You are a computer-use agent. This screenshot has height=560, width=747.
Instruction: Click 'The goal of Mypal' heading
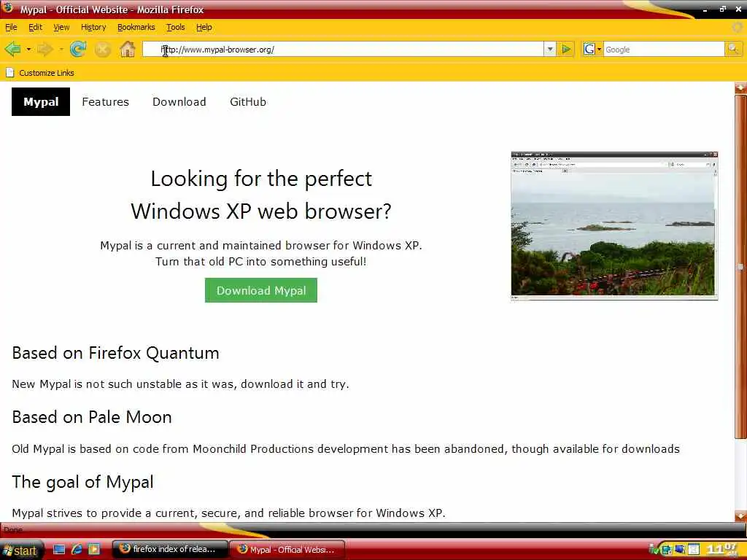[x=83, y=482]
